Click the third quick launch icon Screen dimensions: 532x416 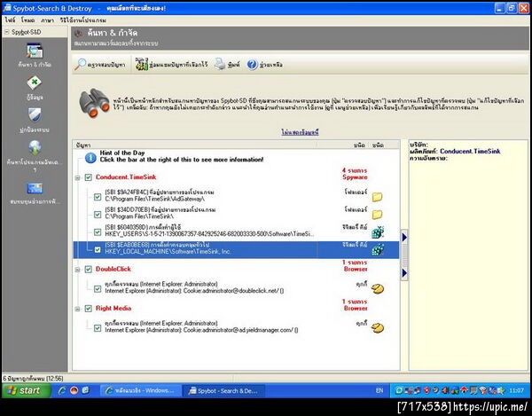coord(85,390)
